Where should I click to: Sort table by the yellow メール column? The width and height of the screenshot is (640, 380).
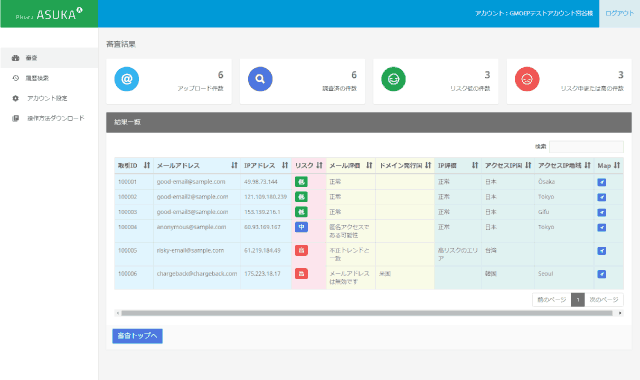351,165
